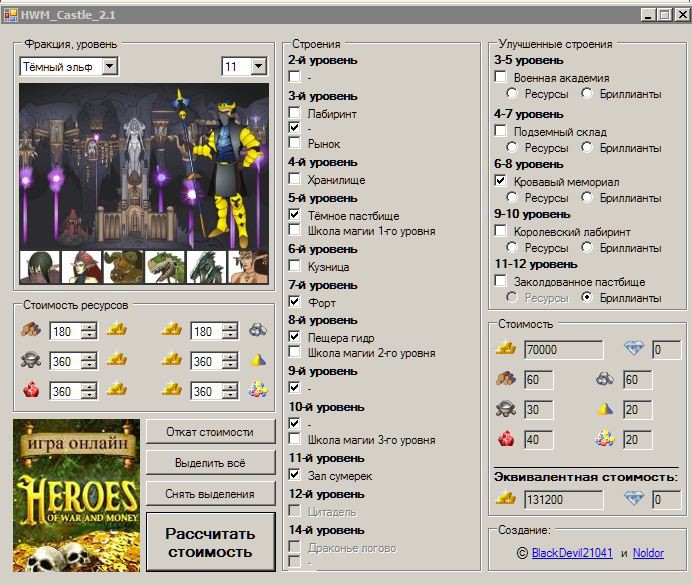
Task: Click the gold icon in the Стоимость panel
Action: [506, 348]
